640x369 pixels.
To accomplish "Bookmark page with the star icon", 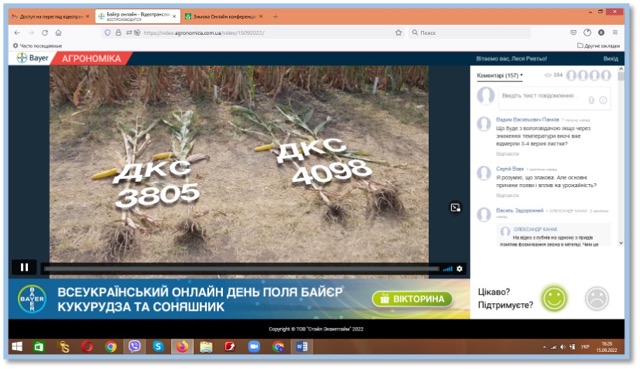I will click(398, 33).
